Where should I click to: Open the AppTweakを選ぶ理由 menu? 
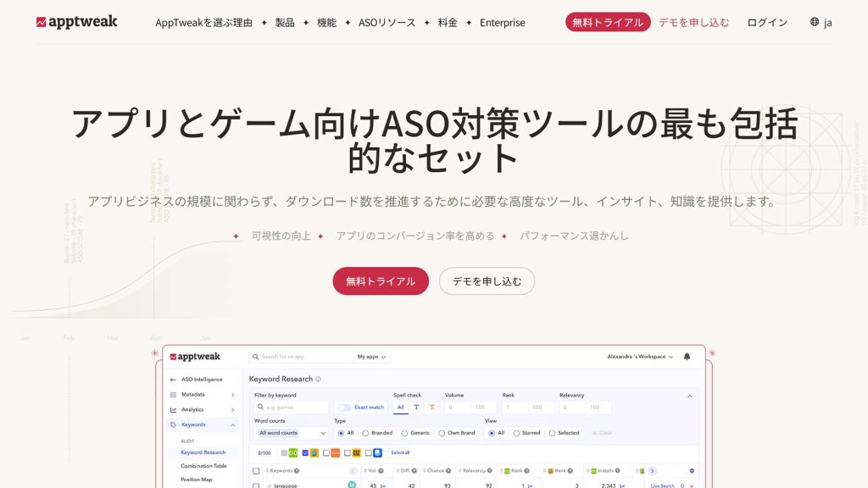203,23
